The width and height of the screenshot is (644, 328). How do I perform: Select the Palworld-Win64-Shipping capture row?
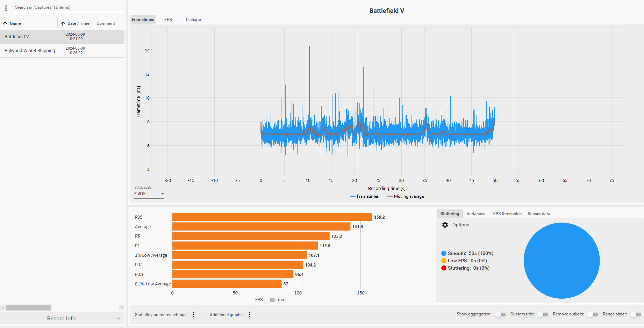[x=62, y=51]
